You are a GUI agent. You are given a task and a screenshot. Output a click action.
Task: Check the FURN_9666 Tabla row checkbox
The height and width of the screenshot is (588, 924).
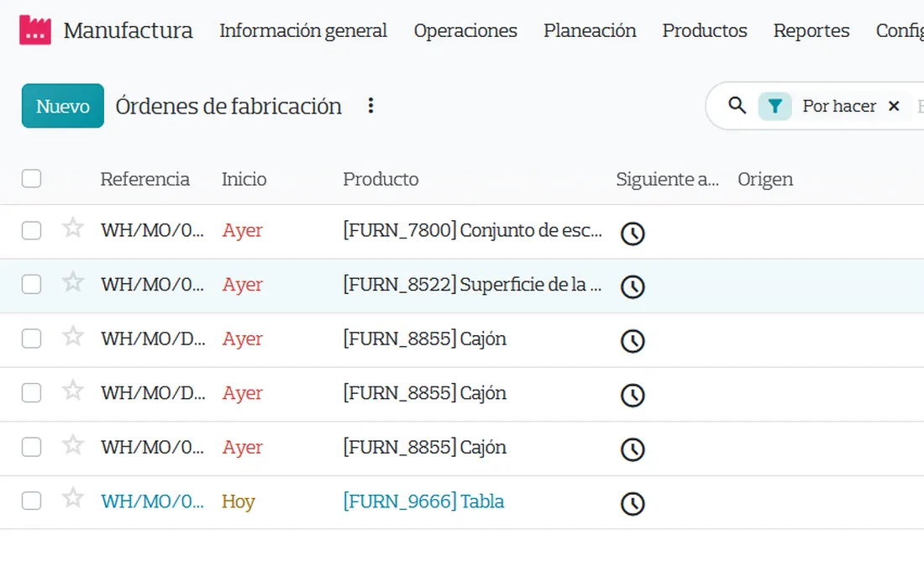[x=31, y=501]
